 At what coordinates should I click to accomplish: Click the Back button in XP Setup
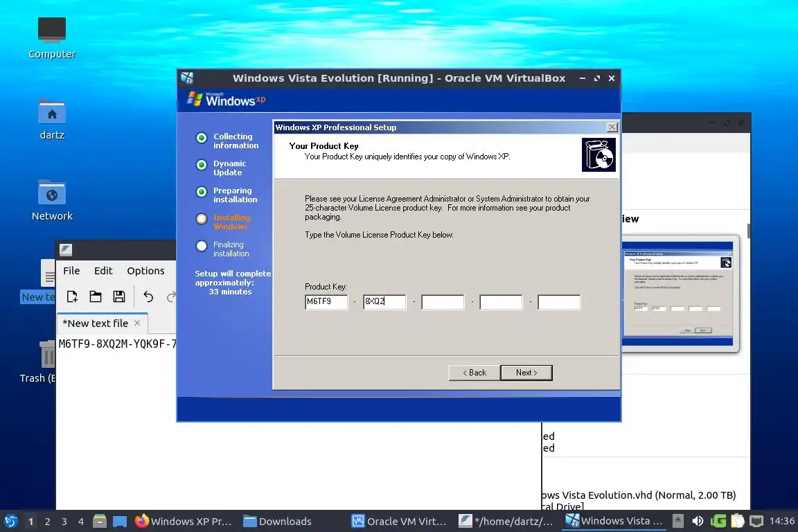(x=475, y=373)
